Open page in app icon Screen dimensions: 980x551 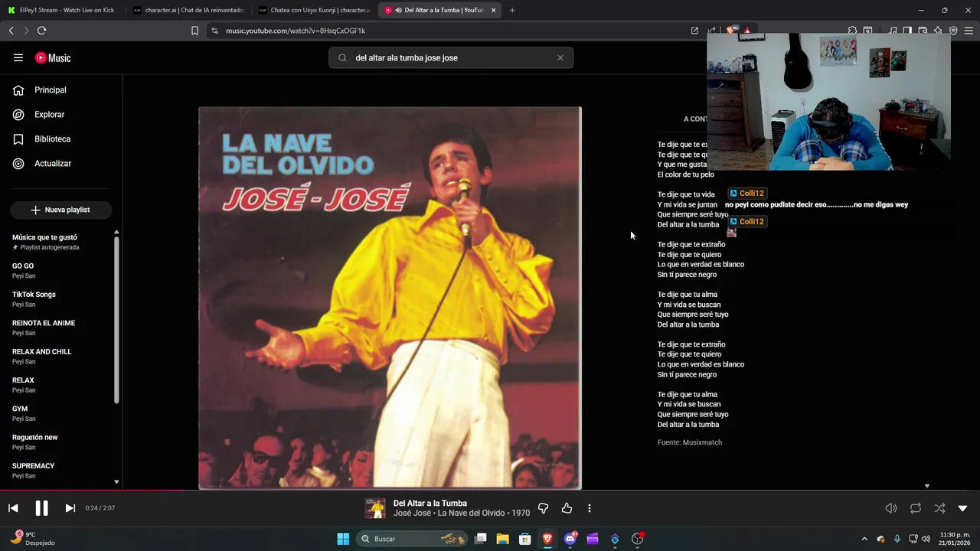(x=694, y=31)
